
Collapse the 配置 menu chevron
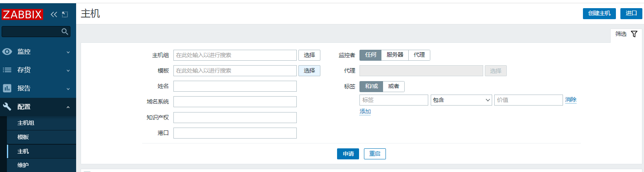[x=68, y=107]
